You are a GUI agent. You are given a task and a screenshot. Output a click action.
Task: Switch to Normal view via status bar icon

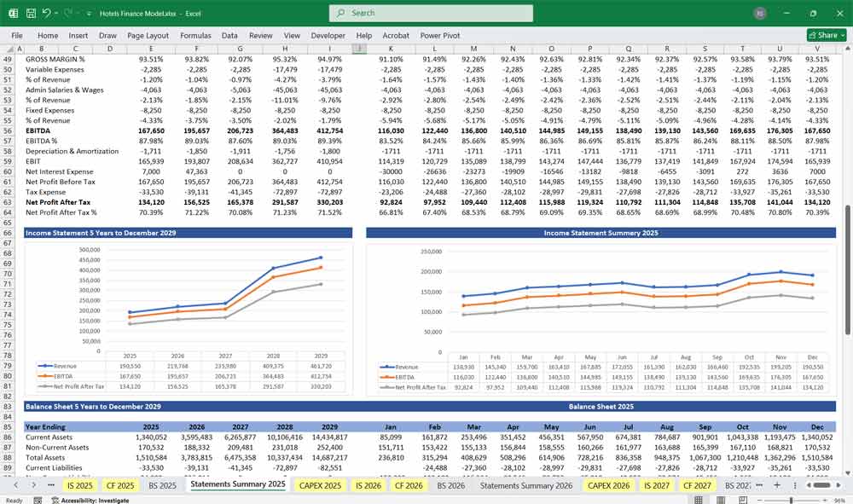point(699,499)
